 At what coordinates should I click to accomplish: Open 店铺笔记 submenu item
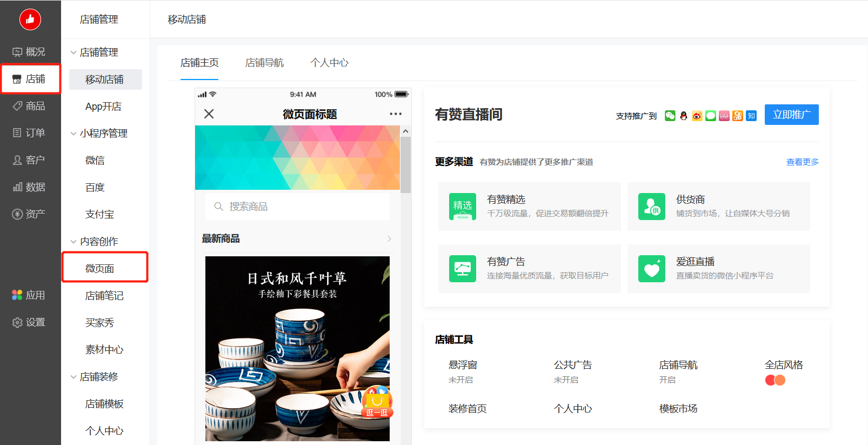click(104, 296)
